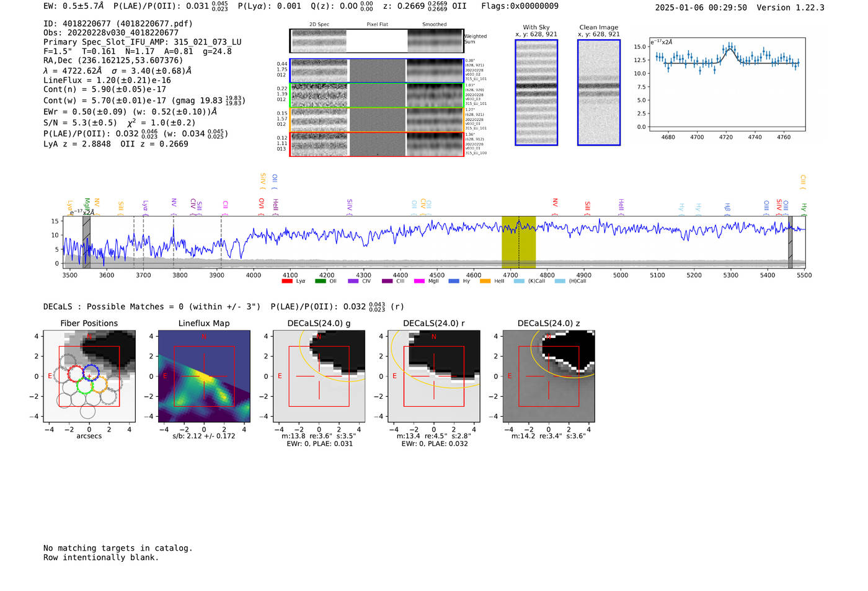Open the DECaLS(24.0) r image
The width and height of the screenshot is (868, 591).
coord(434,376)
